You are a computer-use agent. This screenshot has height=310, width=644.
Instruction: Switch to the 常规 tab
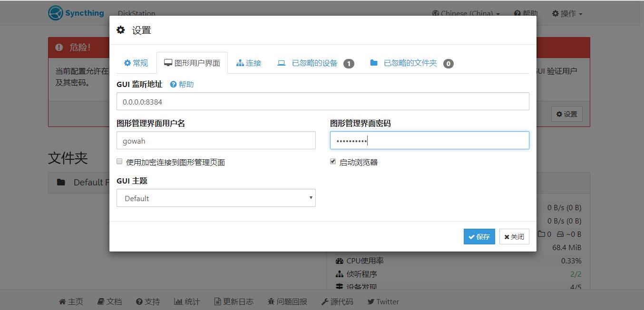[x=136, y=63]
